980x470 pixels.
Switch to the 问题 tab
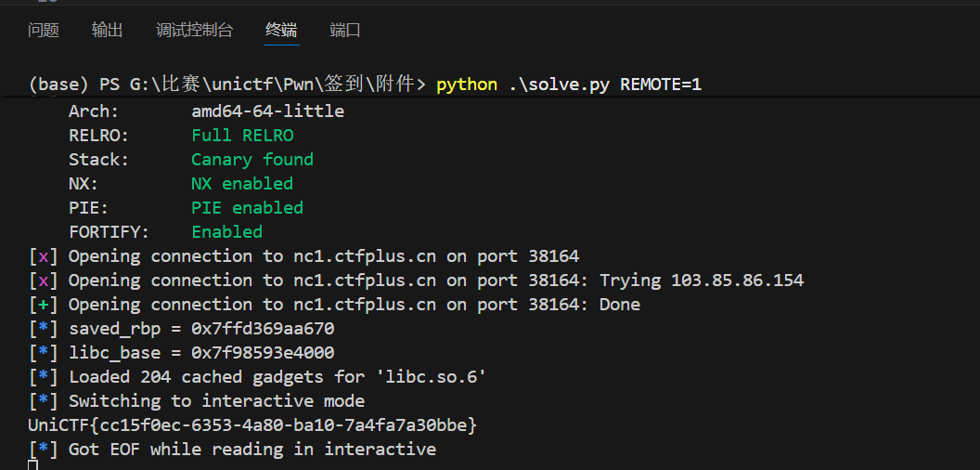point(43,31)
